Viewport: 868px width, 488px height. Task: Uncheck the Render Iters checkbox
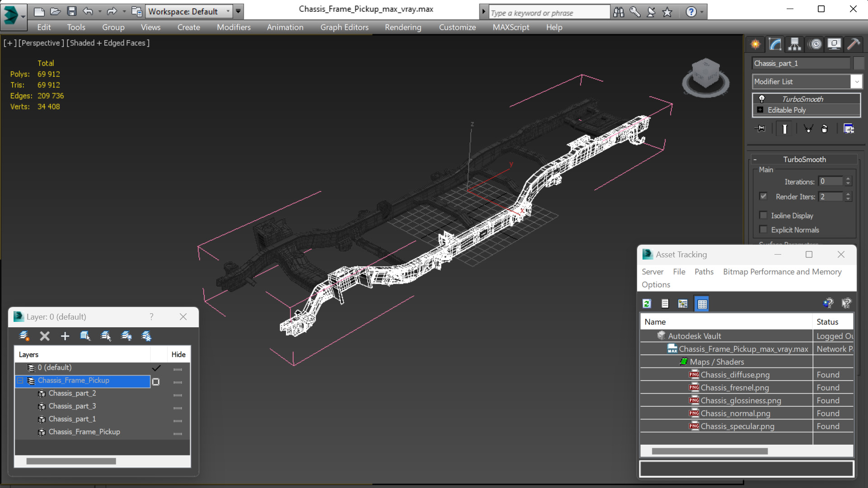pos(764,196)
